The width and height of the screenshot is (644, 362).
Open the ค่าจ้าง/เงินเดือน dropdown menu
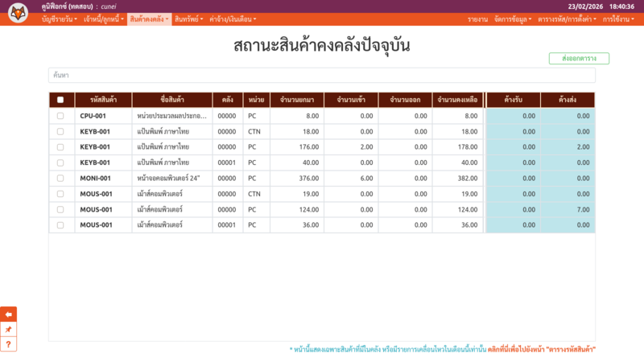[233, 19]
